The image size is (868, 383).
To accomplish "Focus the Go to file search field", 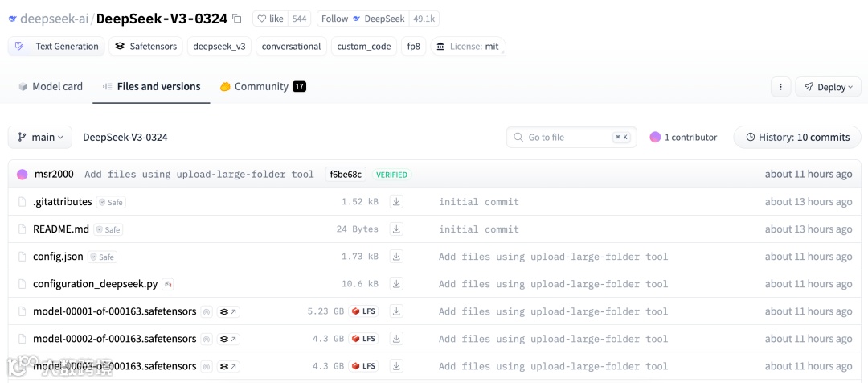I will tap(571, 137).
